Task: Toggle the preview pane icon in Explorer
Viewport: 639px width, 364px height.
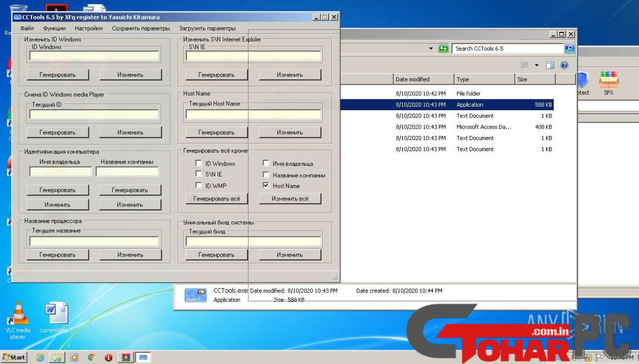Action: 550,65
